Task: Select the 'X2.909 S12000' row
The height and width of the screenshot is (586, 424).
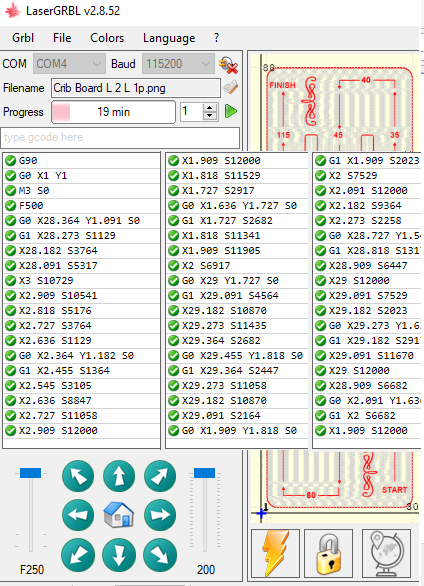Action: pyautogui.click(x=81, y=431)
